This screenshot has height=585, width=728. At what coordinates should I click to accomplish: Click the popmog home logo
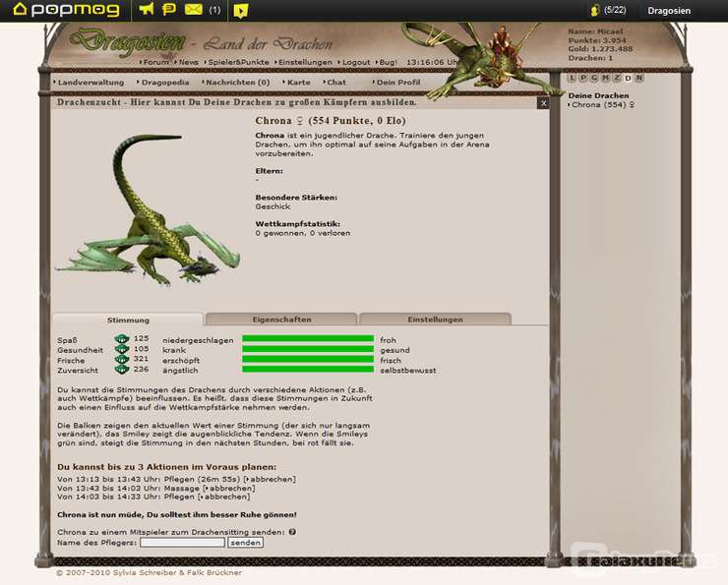(66, 9)
